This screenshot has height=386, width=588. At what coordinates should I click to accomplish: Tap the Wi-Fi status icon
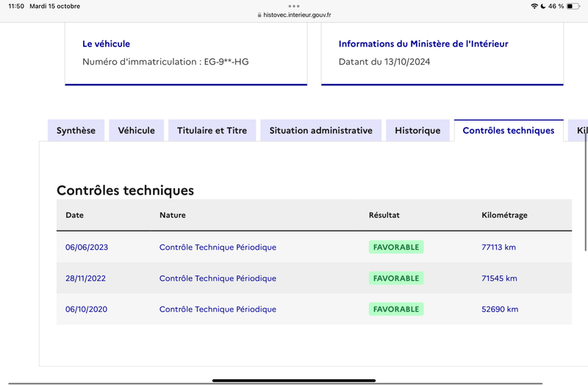534,6
